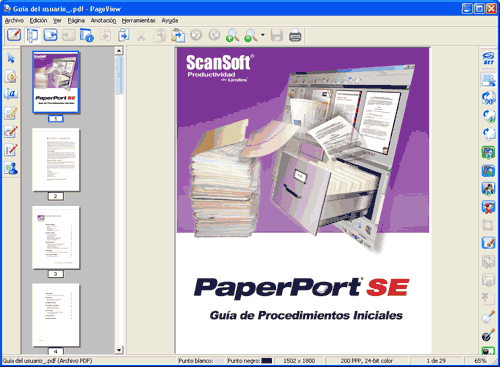Select the freehand pencil annotation tool
This screenshot has height=367, width=500.
[x=11, y=150]
